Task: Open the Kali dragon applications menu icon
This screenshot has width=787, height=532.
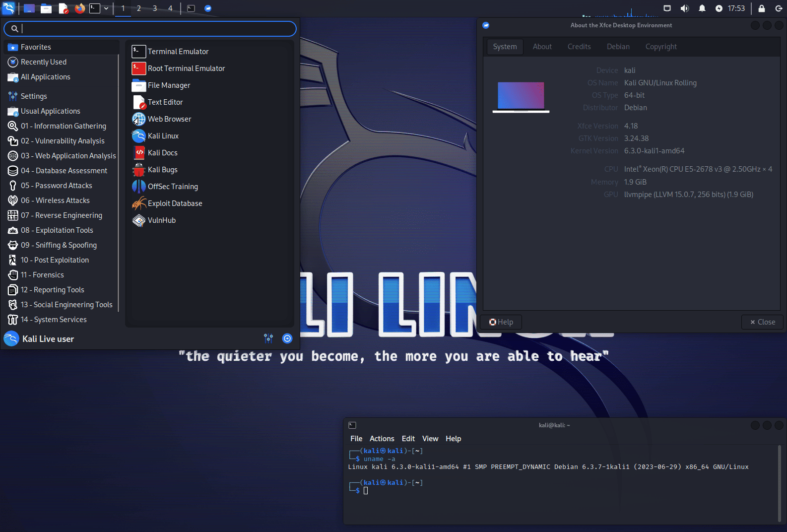Action: pyautogui.click(x=8, y=8)
